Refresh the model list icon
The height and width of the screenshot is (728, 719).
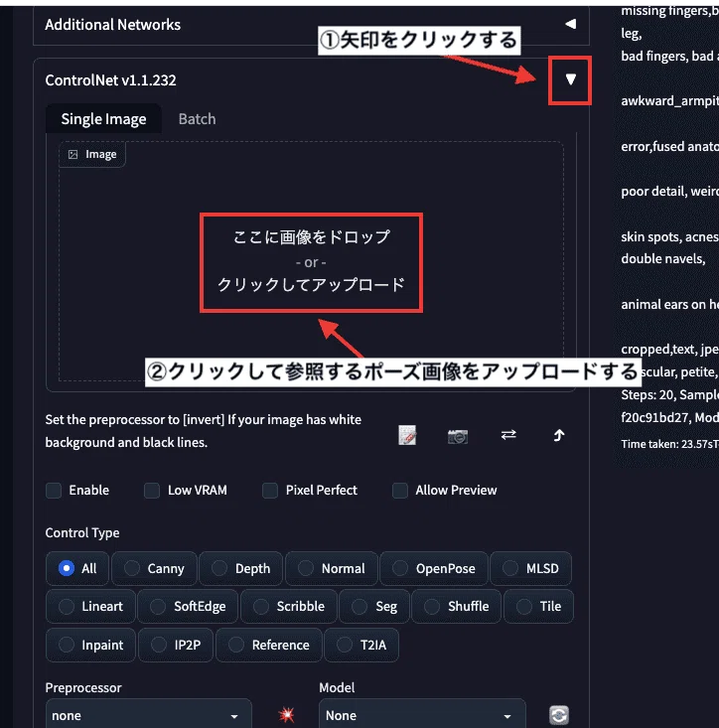point(559,715)
